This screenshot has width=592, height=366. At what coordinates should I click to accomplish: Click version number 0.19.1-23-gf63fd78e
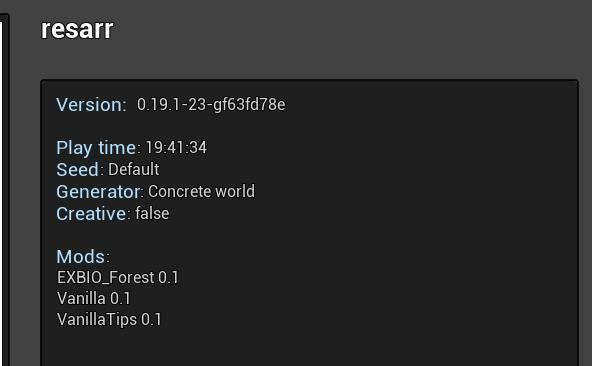[x=211, y=105]
